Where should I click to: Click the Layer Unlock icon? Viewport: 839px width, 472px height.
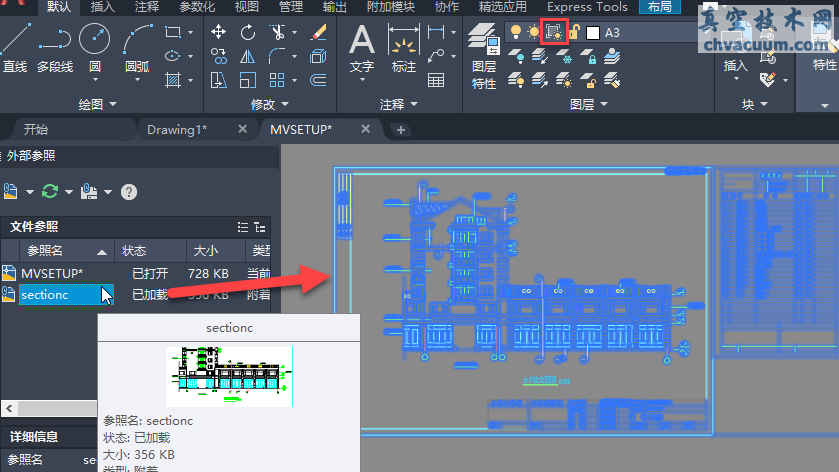tap(588, 80)
